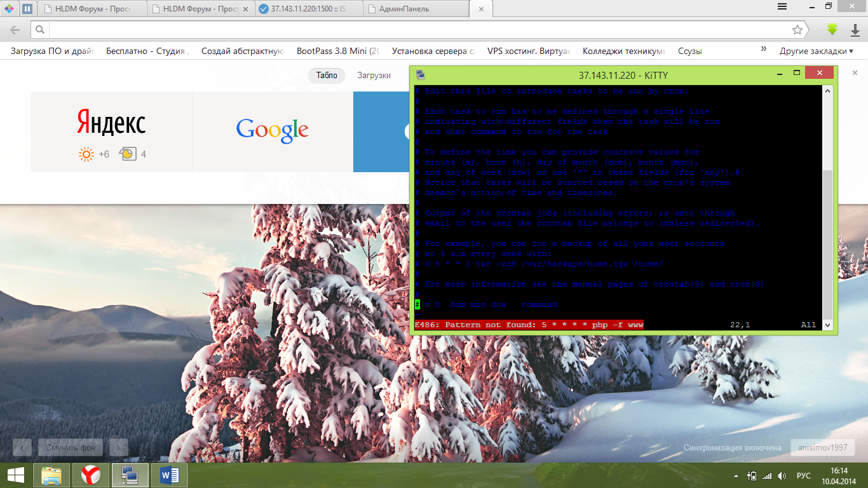Click the anisimov1997 account button

point(822,447)
